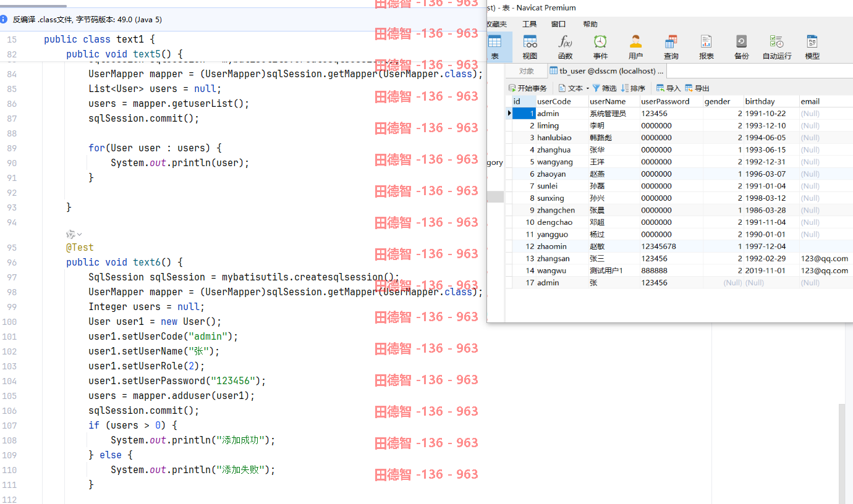The image size is (853, 504).
Task: Click the id cell '17' in last row
Action: pos(524,283)
